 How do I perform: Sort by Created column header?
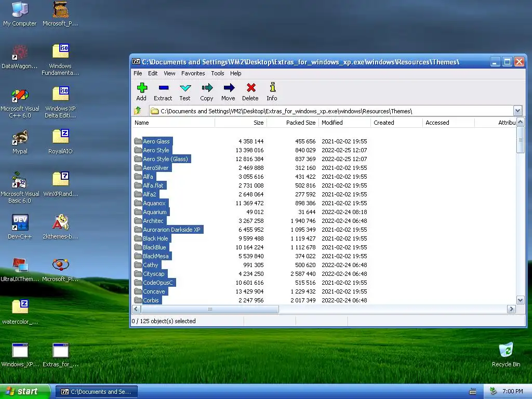pos(396,123)
